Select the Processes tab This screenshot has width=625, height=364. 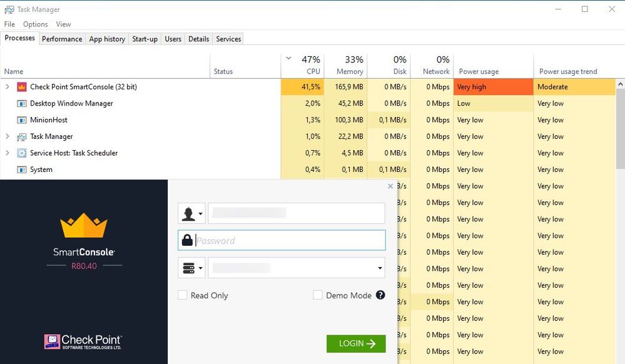point(19,38)
